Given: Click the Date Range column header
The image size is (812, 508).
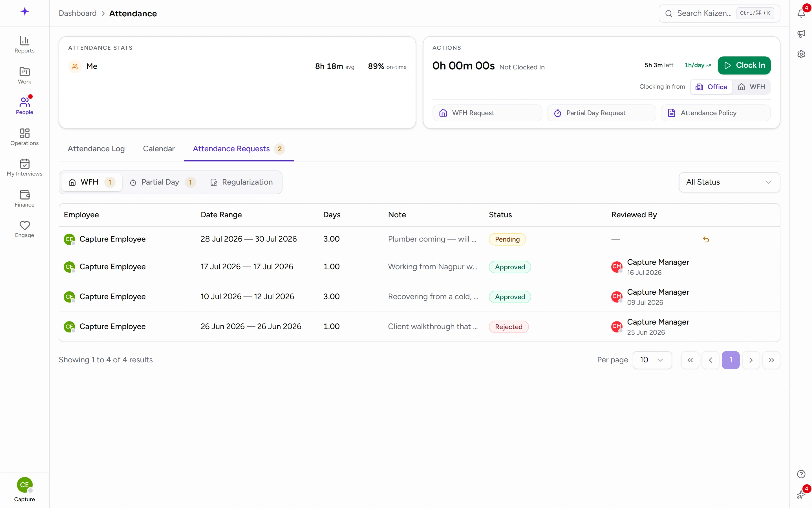Looking at the screenshot, I should (x=221, y=215).
